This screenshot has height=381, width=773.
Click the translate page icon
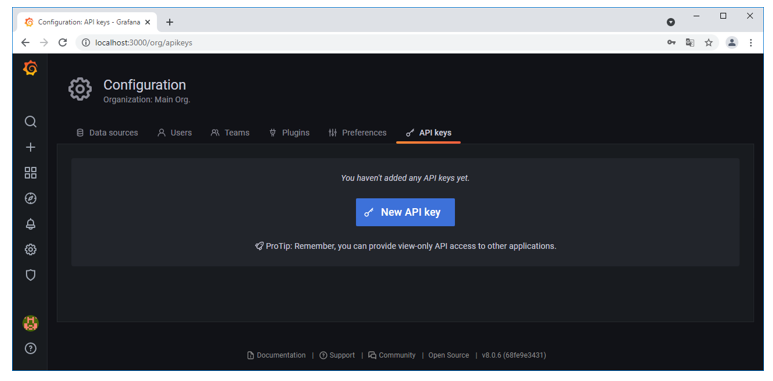tap(690, 43)
